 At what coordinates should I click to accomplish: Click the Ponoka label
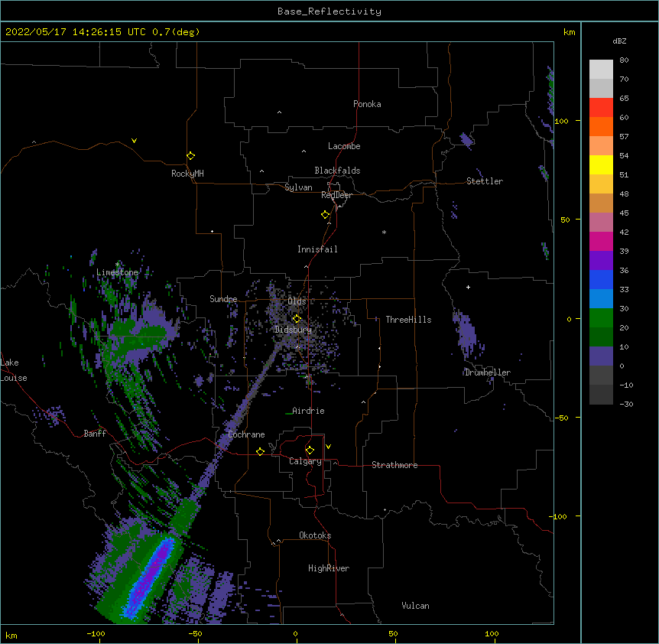[x=367, y=104]
